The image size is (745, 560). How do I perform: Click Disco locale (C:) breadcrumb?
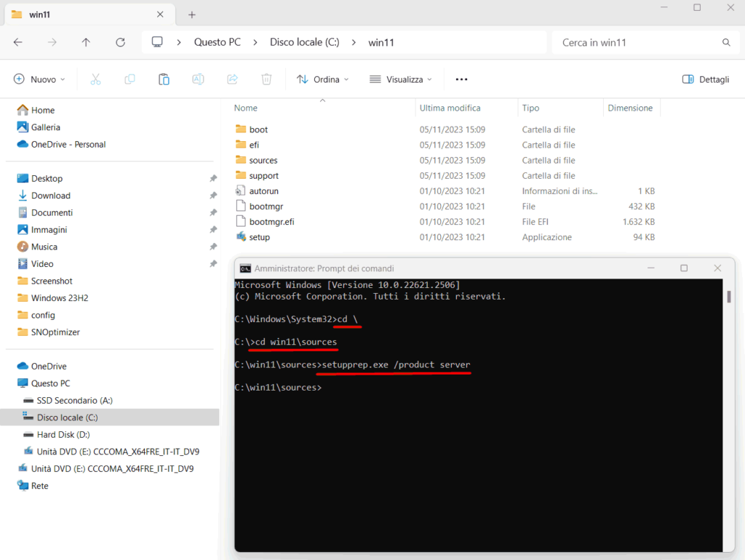[x=305, y=42]
